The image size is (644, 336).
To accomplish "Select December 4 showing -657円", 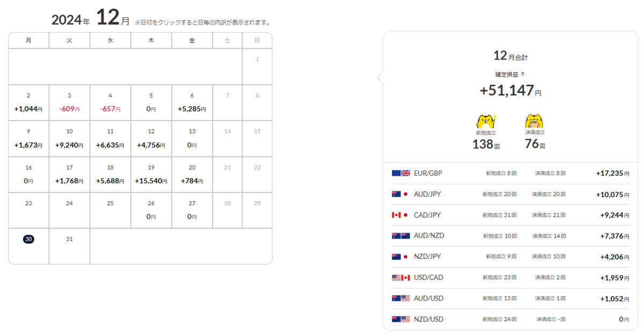I will [x=110, y=102].
